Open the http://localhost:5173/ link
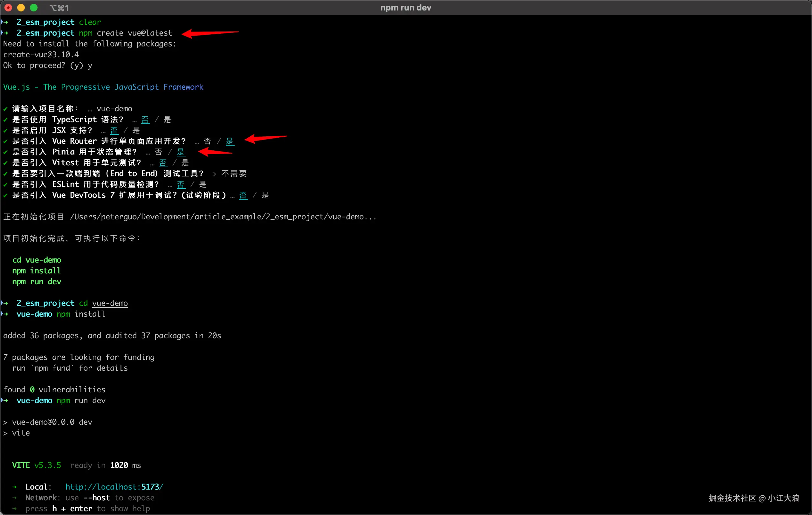The width and height of the screenshot is (812, 515). click(114, 487)
